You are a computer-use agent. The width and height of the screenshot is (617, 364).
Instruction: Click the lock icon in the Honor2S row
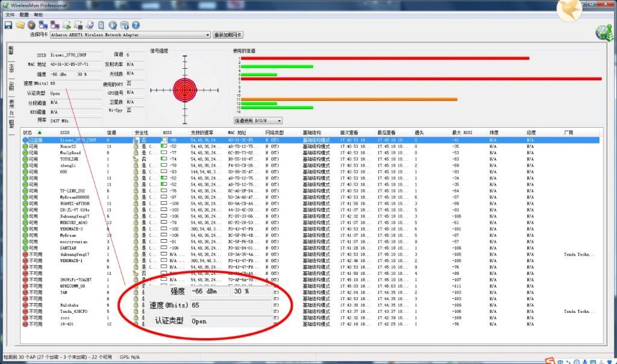coord(136,146)
